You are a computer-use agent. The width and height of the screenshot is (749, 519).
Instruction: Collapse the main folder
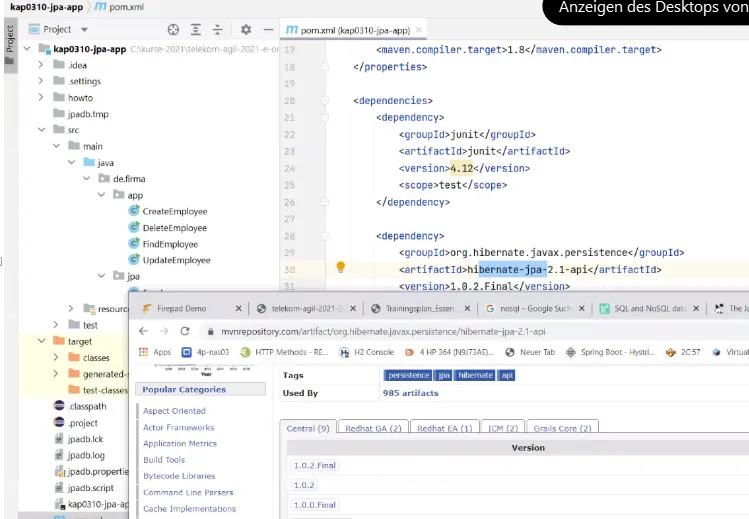click(x=56, y=146)
